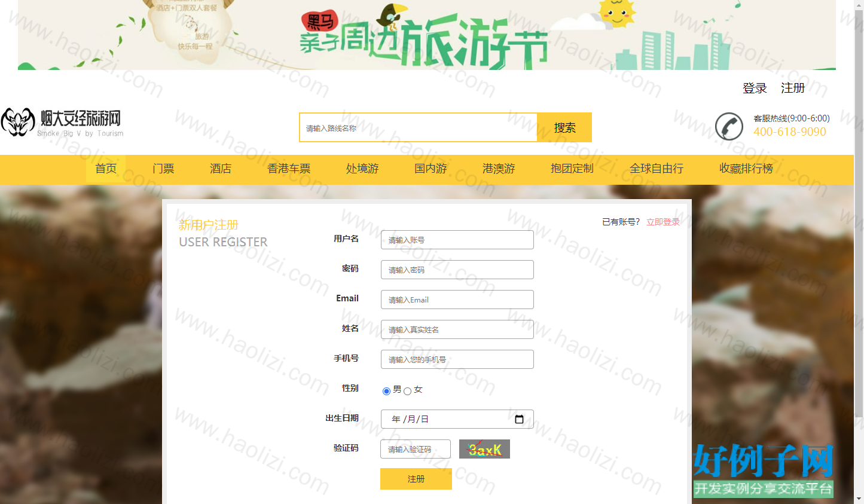Click the 注册 link at top right

pos(793,88)
